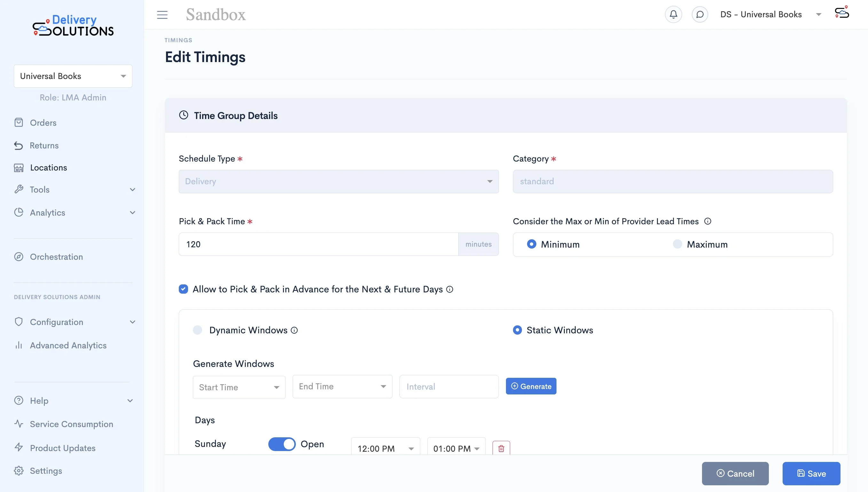868x492 pixels.
Task: Open the chat bubble icon
Action: pyautogui.click(x=699, y=14)
